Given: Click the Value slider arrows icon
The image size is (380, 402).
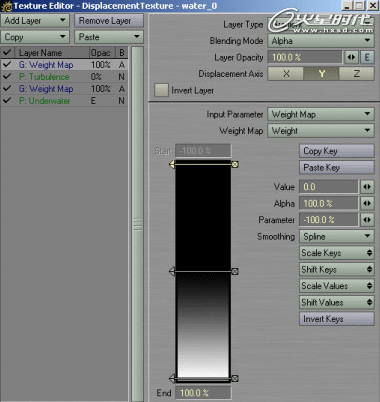Looking at the screenshot, I should click(367, 187).
